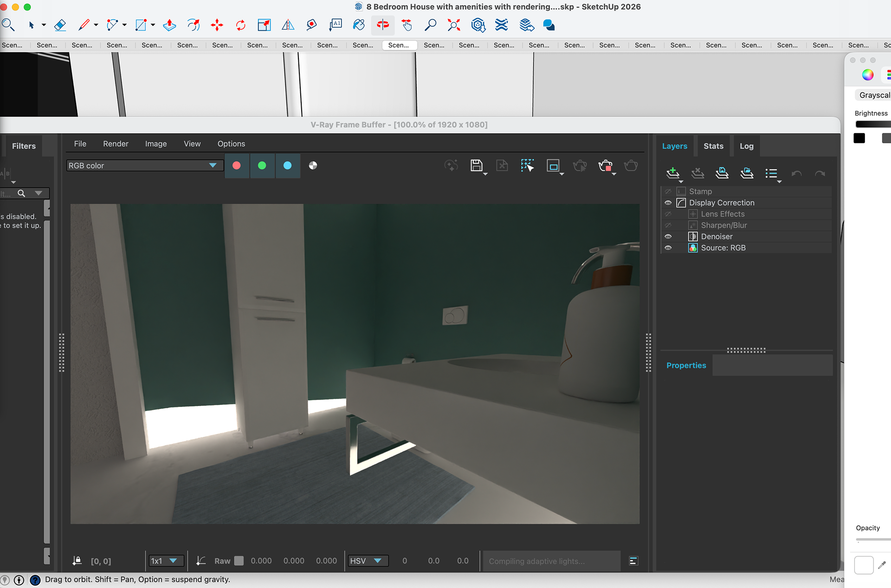
Task: Hide the Denoiser layer with eye icon
Action: (668, 237)
